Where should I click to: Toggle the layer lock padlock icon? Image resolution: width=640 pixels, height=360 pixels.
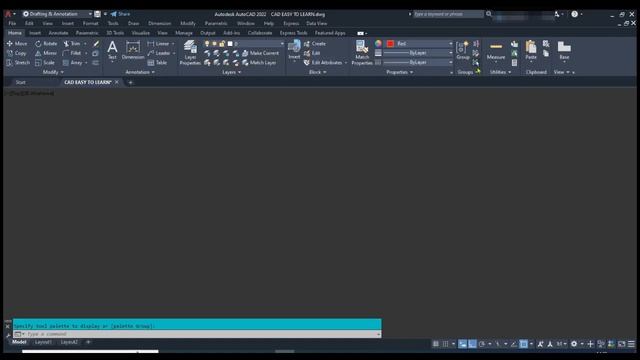[222, 43]
